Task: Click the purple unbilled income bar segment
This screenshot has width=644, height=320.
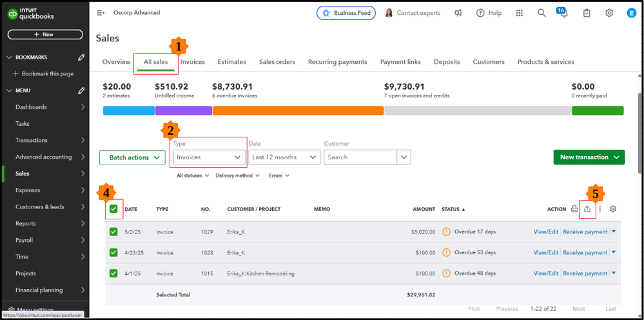Action: [184, 110]
